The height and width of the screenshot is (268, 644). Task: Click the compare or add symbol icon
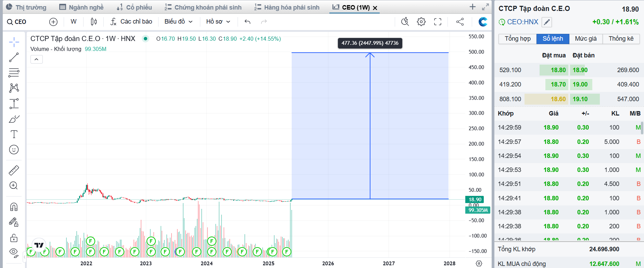[x=53, y=22]
